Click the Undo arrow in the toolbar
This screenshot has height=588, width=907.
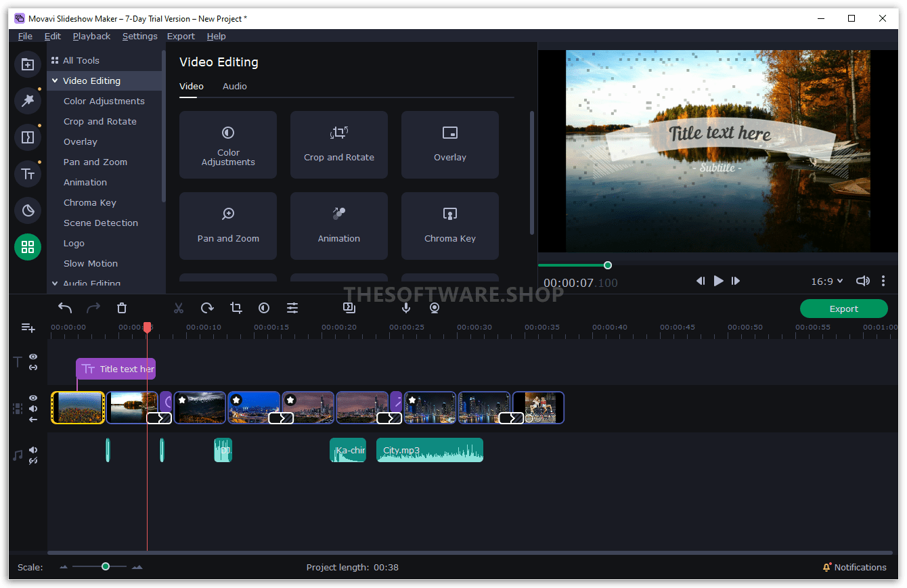(65, 308)
